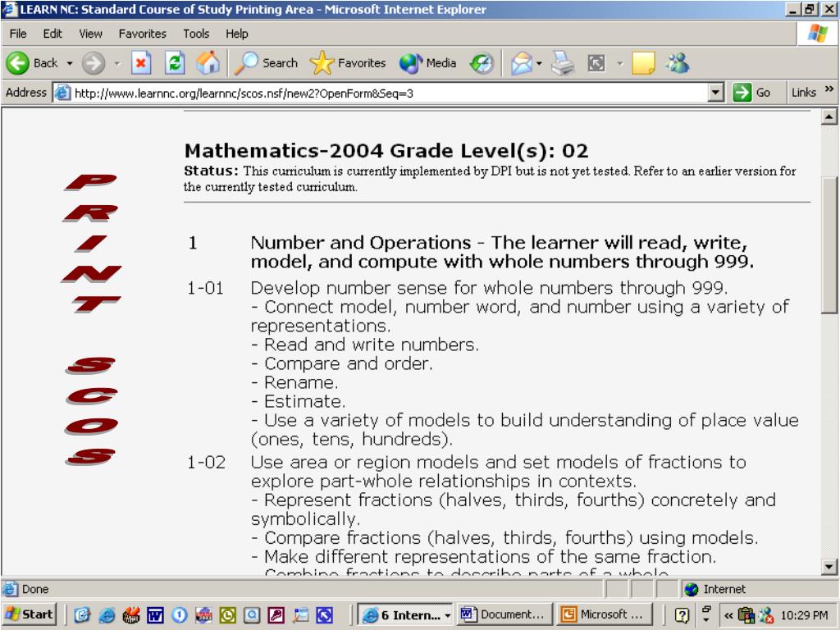Screen dimensions: 840x630
Task: Click the 'Mathematics-2004 Grade Level(s): 02' heading
Action: click(x=386, y=151)
